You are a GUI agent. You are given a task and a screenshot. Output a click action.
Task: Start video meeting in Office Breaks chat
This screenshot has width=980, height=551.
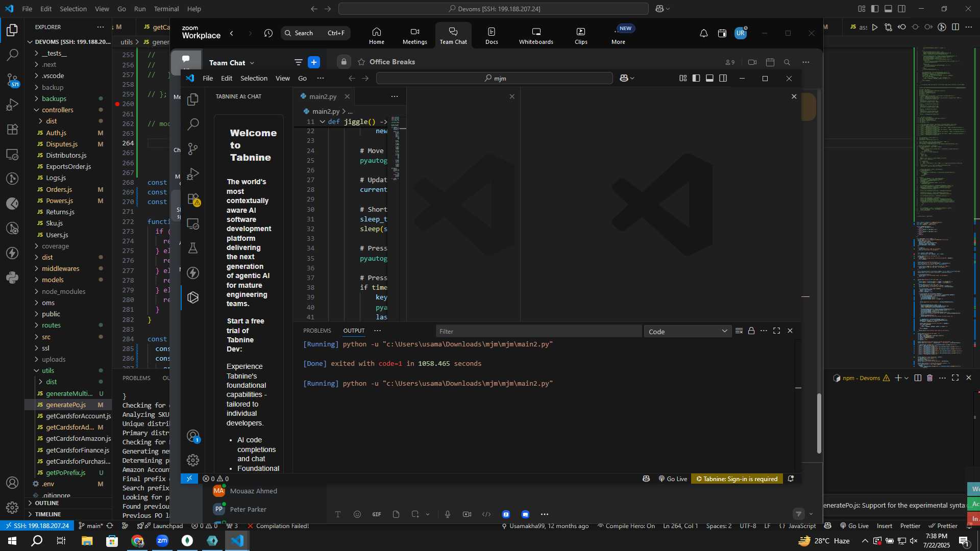click(x=752, y=62)
